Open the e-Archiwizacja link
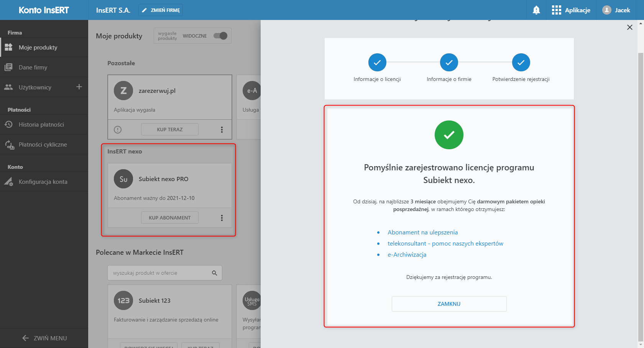644x348 pixels. click(x=407, y=255)
